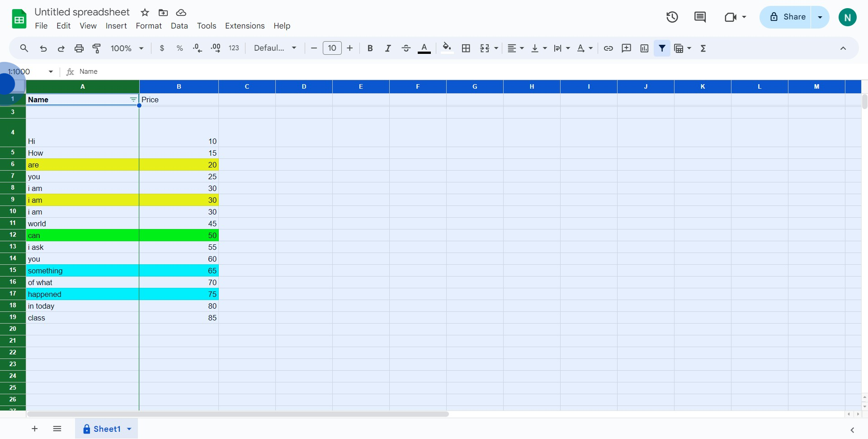The height and width of the screenshot is (439, 868).
Task: Click the insert link icon
Action: [609, 48]
